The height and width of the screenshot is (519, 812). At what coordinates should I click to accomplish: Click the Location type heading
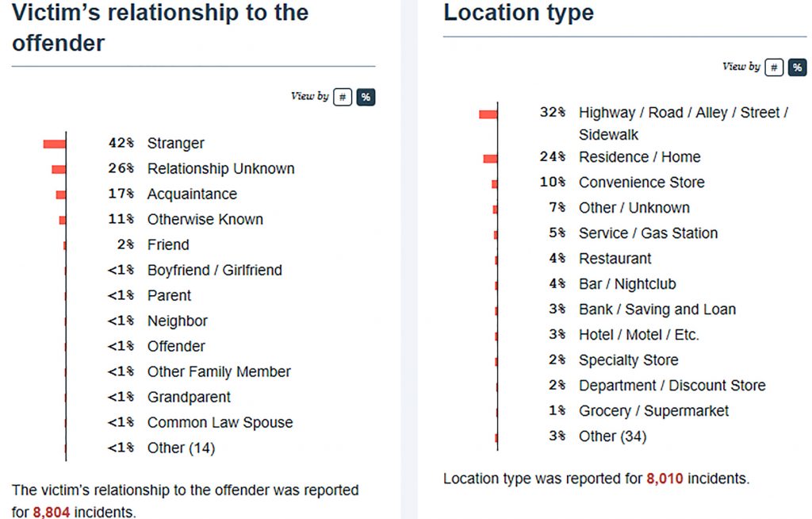click(x=519, y=13)
